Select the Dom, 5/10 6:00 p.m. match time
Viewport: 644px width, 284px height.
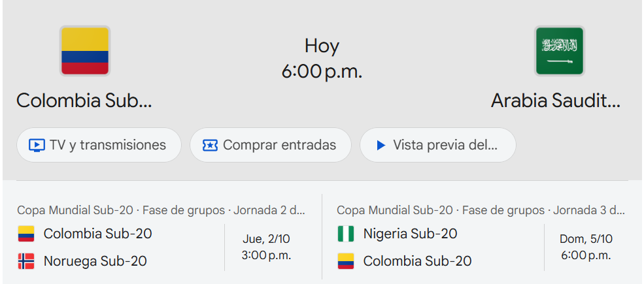586,247
